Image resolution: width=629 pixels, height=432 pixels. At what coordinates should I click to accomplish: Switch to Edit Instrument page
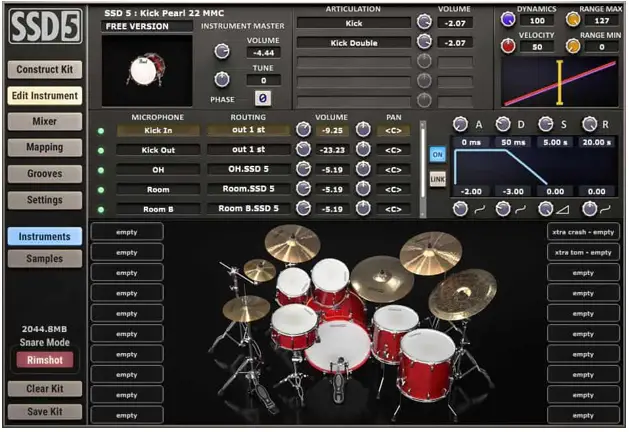click(x=45, y=95)
